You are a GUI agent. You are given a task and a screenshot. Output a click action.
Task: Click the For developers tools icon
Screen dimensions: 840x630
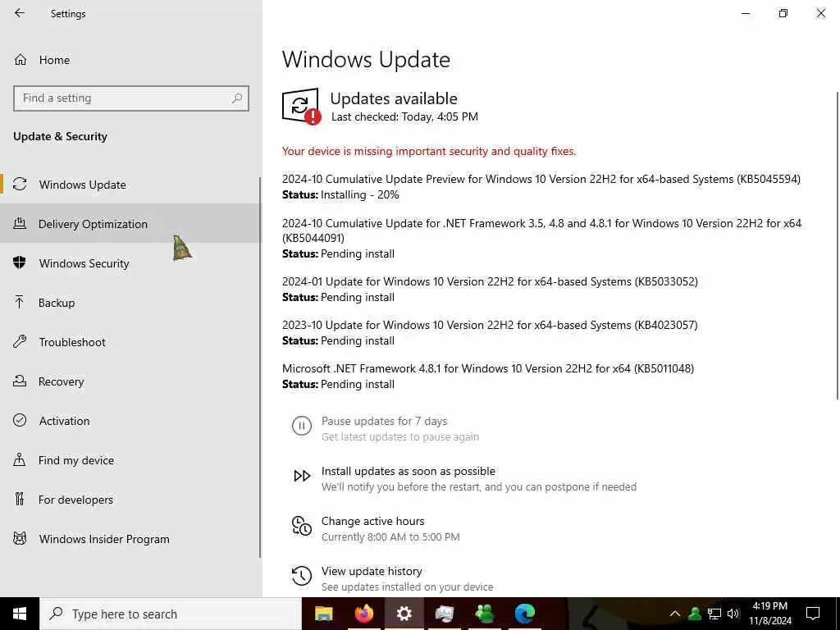point(20,500)
